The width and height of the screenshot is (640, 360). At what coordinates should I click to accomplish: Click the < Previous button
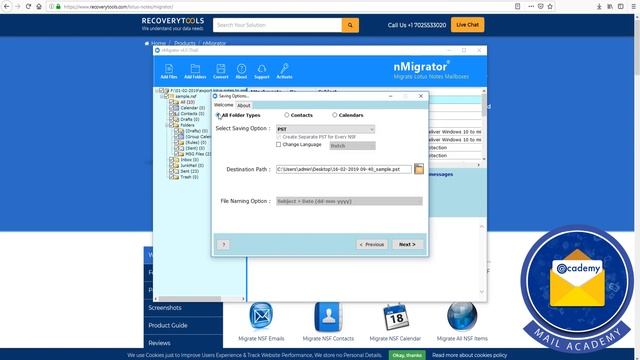pos(372,244)
